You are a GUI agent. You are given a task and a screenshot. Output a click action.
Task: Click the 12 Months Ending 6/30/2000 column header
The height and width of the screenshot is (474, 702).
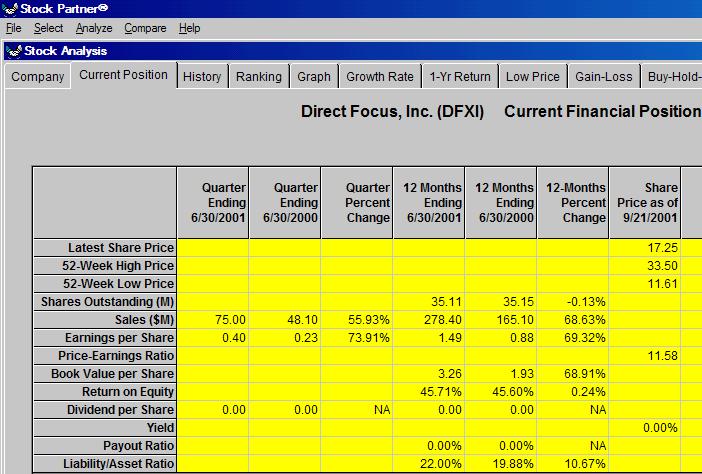click(501, 203)
